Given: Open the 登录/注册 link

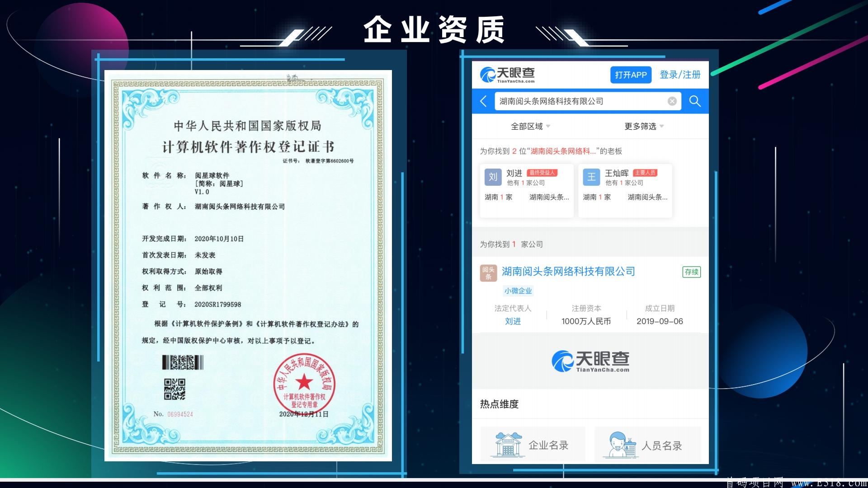Looking at the screenshot, I should (x=680, y=75).
